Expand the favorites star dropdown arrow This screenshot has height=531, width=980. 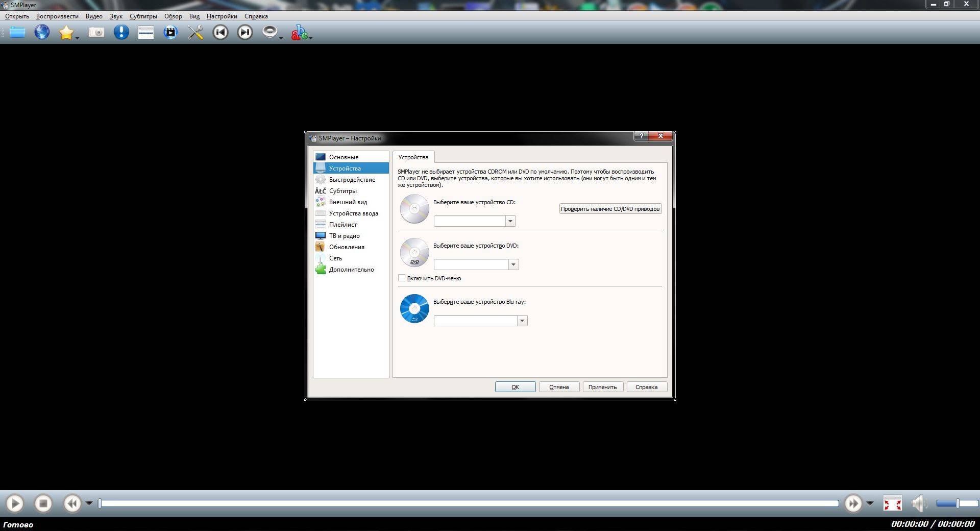(x=78, y=37)
